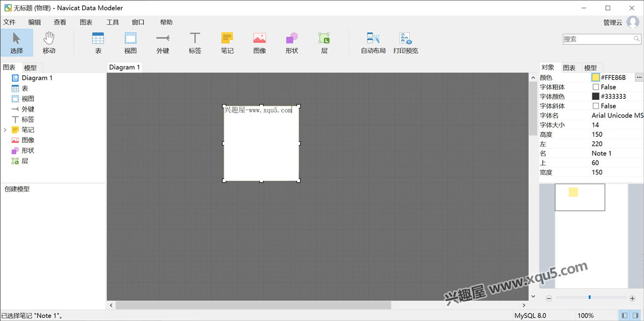Toggle right pane status bar icon
Viewport: 644px width, 321px height.
pos(636,316)
